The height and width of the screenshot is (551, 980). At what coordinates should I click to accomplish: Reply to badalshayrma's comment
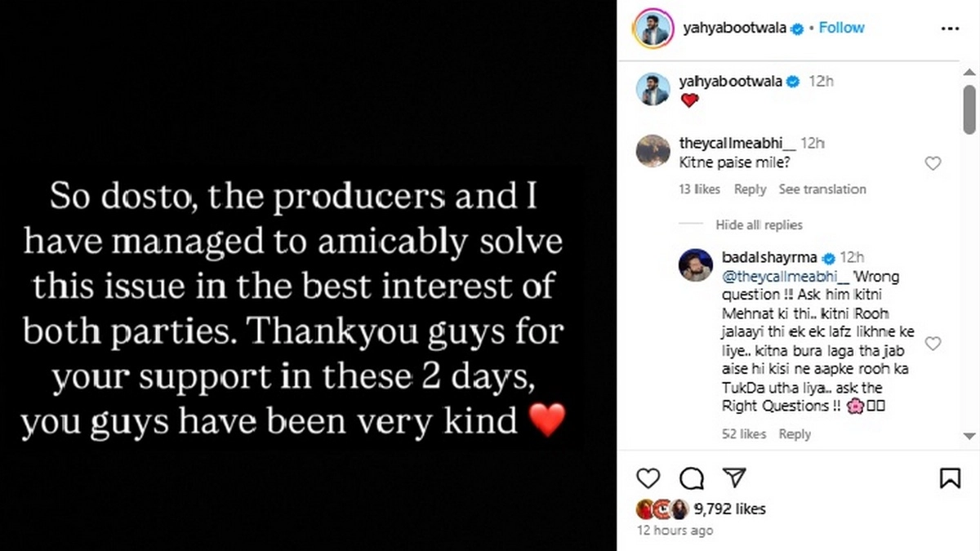tap(795, 434)
